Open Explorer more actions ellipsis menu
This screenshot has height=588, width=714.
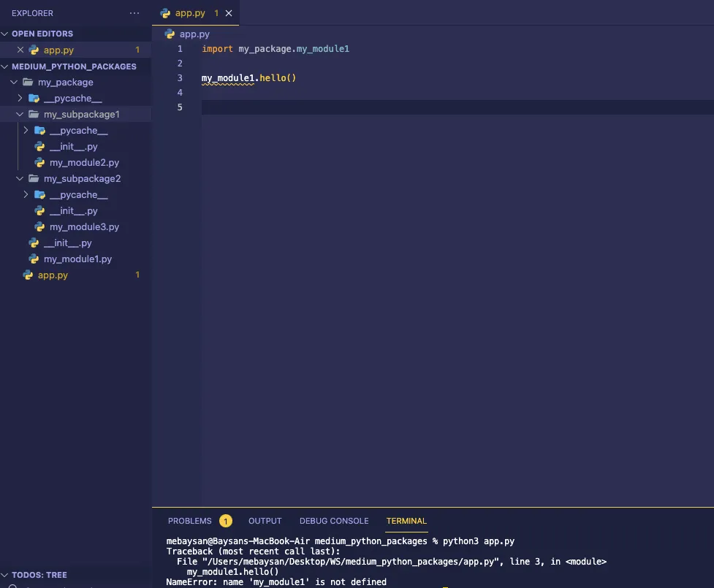[x=134, y=13]
